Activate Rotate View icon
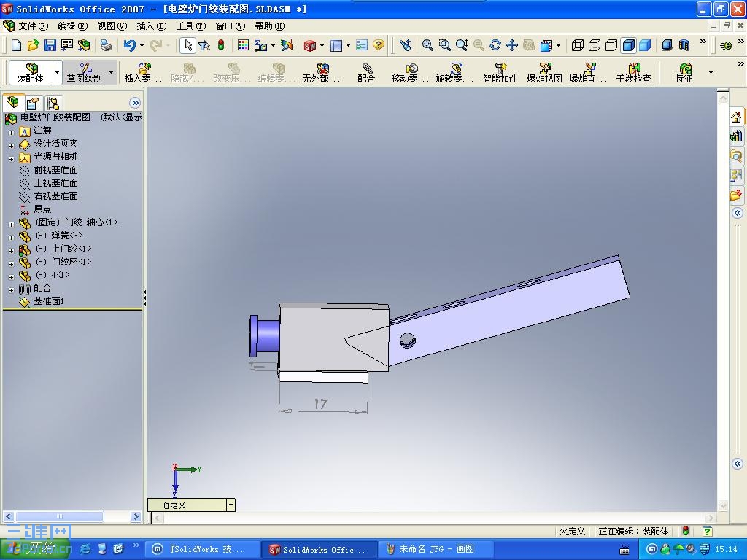The image size is (747, 560). [x=495, y=45]
